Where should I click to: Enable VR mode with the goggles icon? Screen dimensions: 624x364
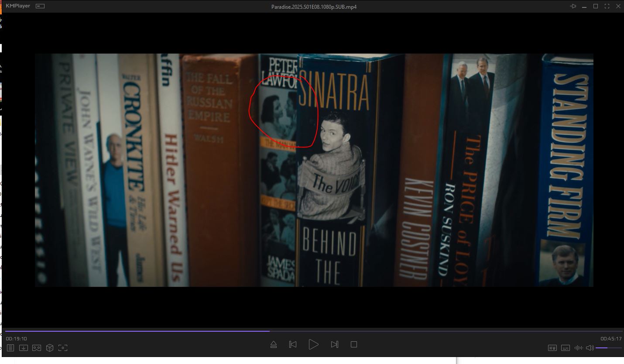tap(37, 348)
